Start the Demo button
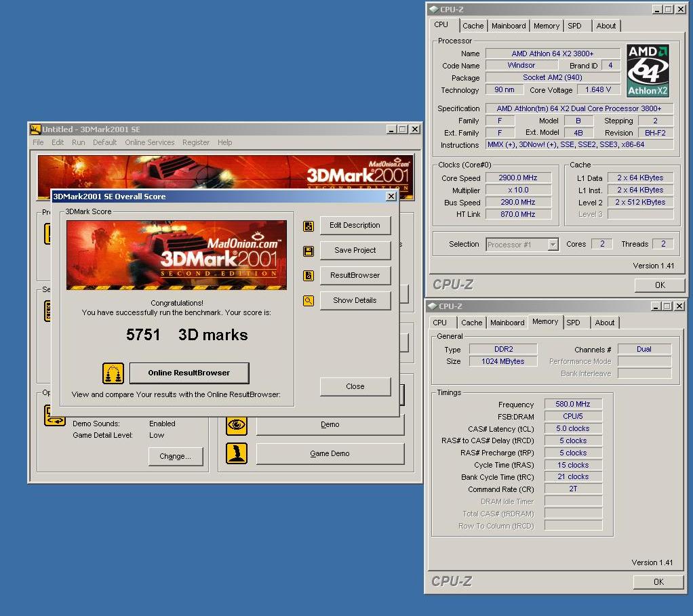The image size is (693, 616). 330,425
